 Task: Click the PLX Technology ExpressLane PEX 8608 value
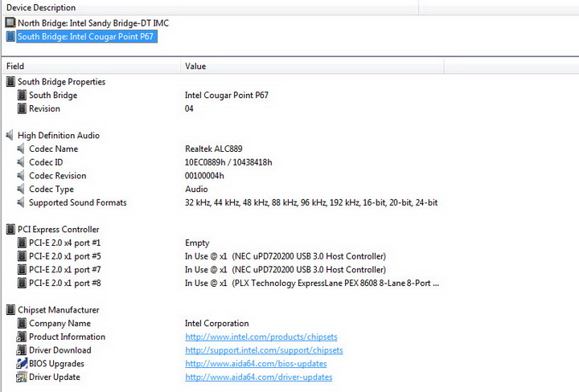pyautogui.click(x=312, y=283)
